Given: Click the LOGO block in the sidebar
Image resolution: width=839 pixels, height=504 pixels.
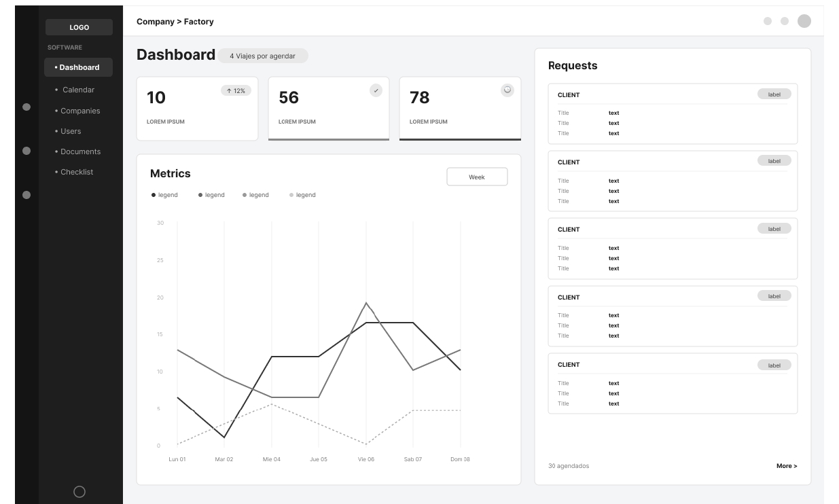Looking at the screenshot, I should tap(79, 27).
